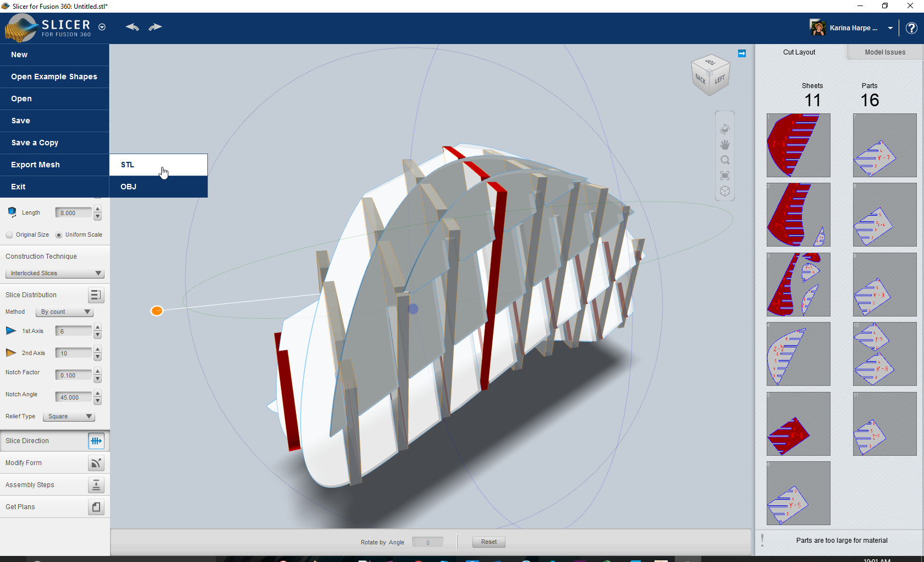Image resolution: width=924 pixels, height=562 pixels.
Task: Click the Fit view icon
Action: click(724, 175)
